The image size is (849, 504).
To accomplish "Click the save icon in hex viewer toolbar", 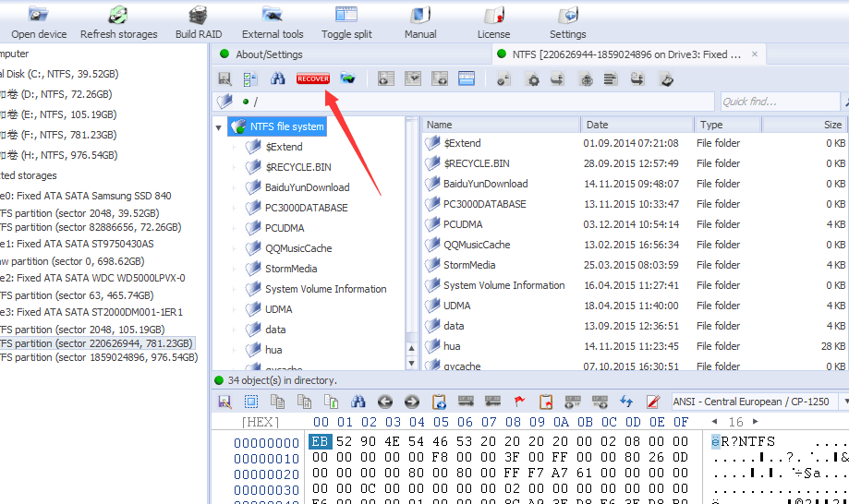I will [224, 402].
